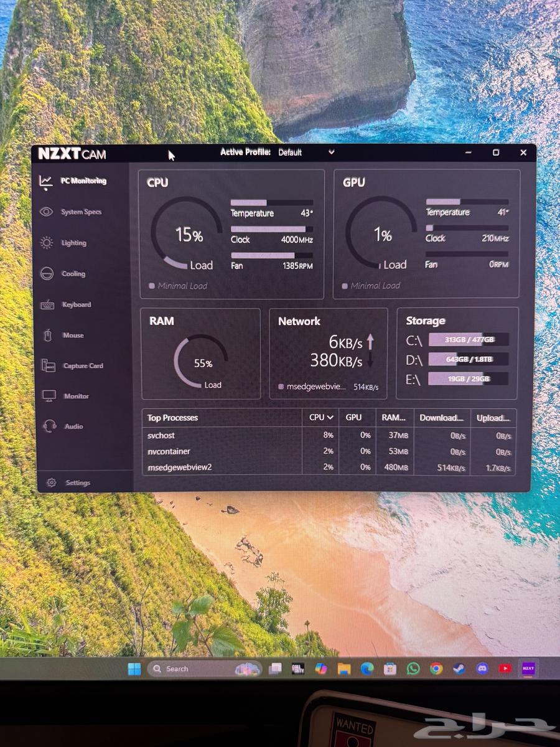Click the 6KB/s upload speed

coord(345,342)
